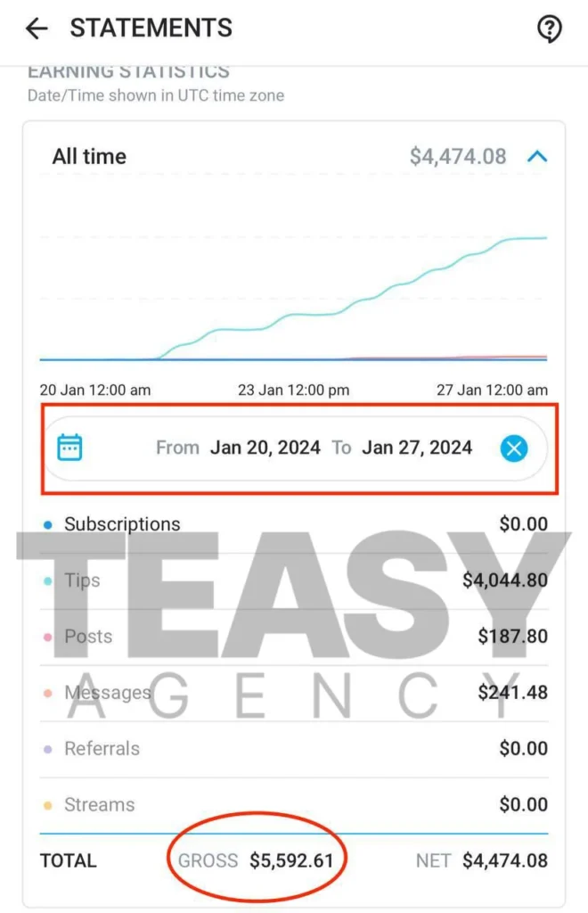
Task: Tap the STATEMENTS page title
Action: point(151,29)
